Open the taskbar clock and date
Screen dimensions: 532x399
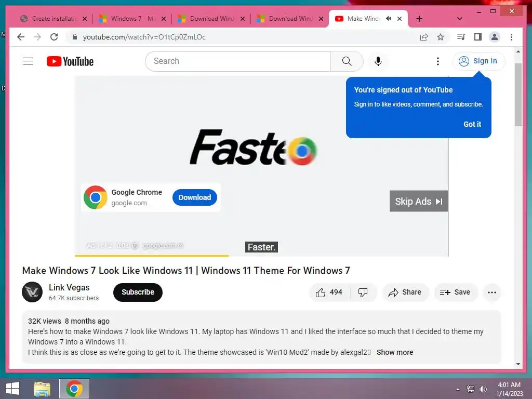coord(509,389)
